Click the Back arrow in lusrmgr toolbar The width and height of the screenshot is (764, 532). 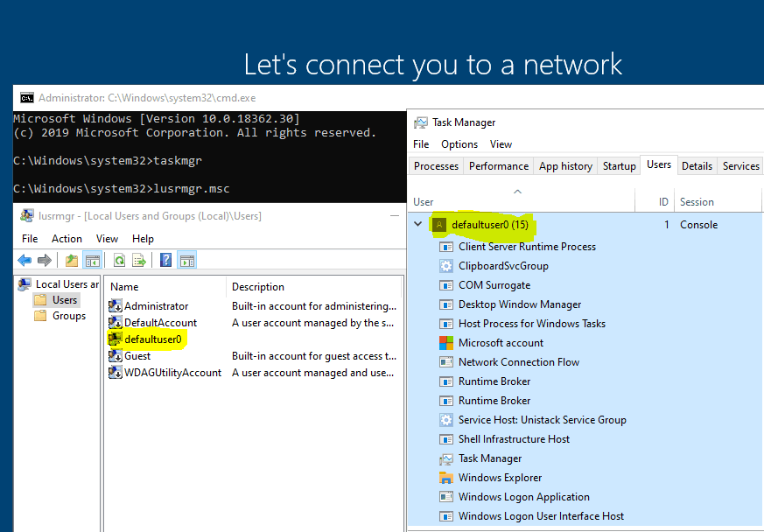click(x=25, y=261)
